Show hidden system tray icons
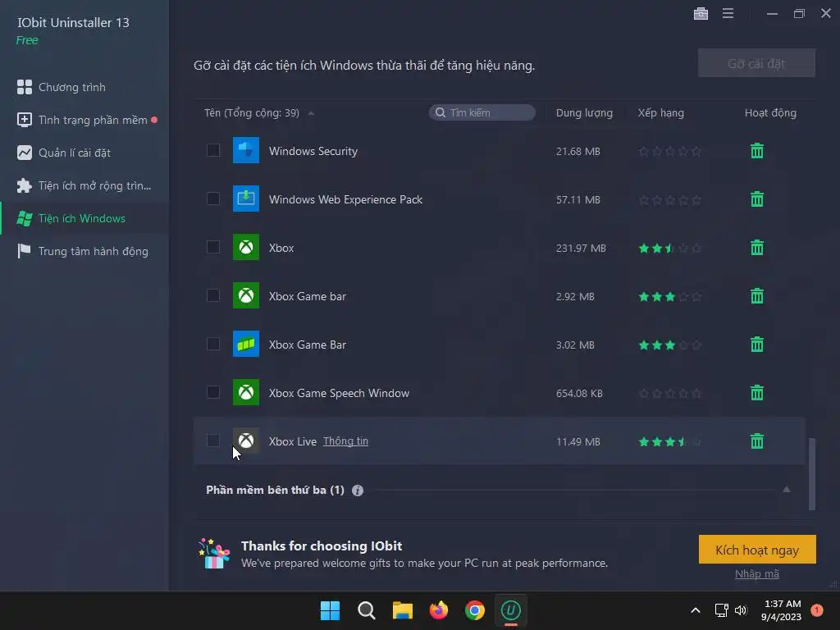The width and height of the screenshot is (840, 630). coord(696,610)
